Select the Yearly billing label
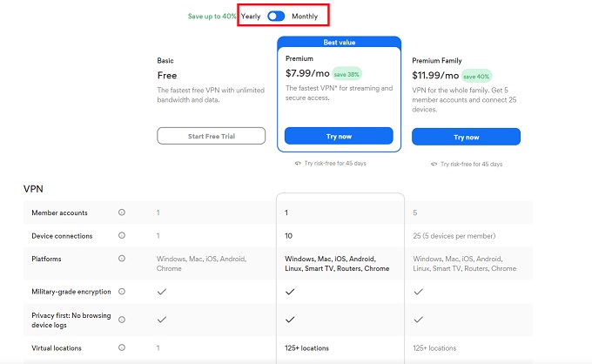The height and width of the screenshot is (364, 592). point(252,16)
